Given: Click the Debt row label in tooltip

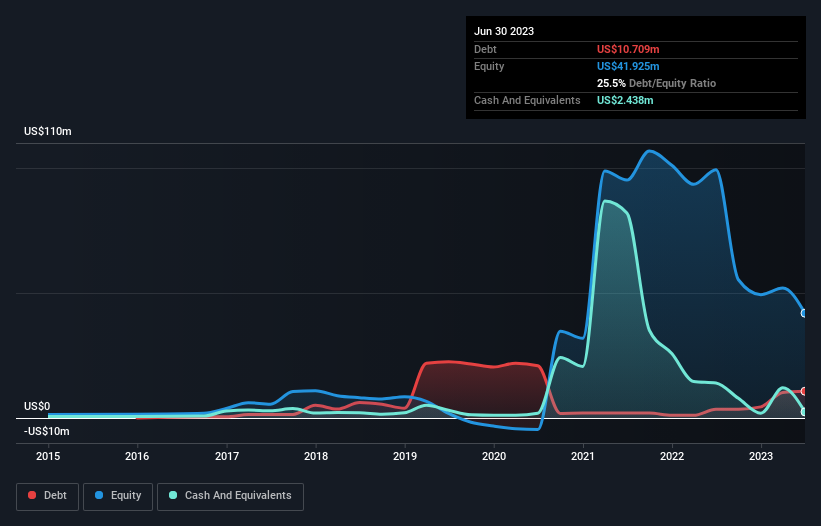Looking at the screenshot, I should (485, 49).
